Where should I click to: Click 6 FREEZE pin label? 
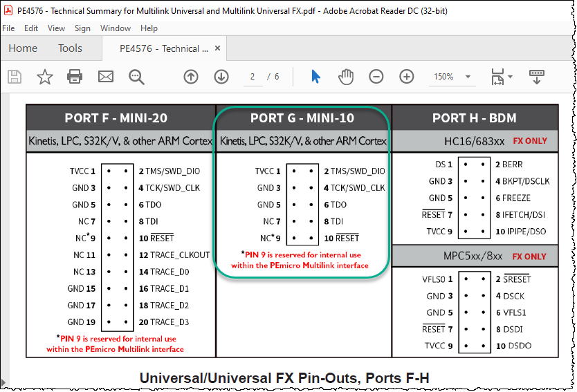pyautogui.click(x=513, y=198)
